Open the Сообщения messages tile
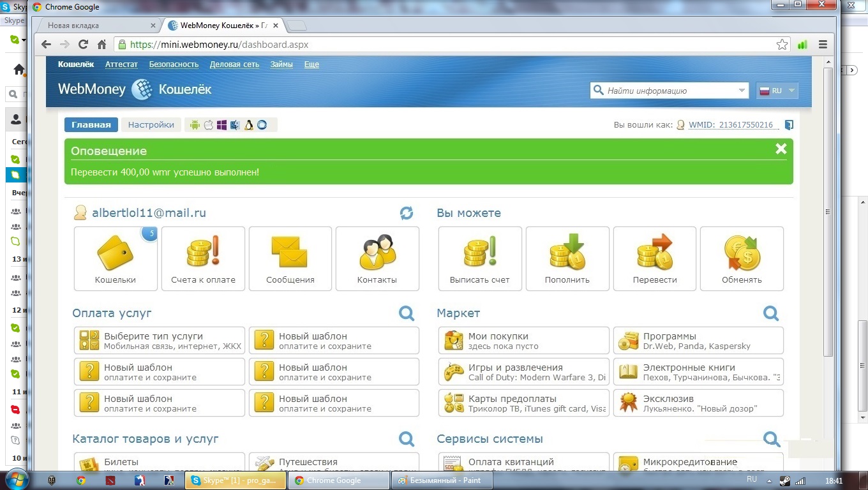The width and height of the screenshot is (868, 490). pos(290,258)
